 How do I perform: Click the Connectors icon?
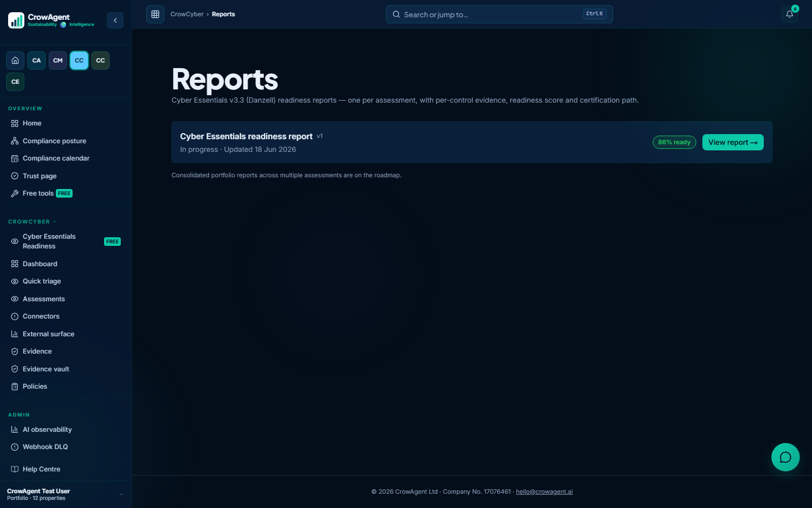click(15, 316)
